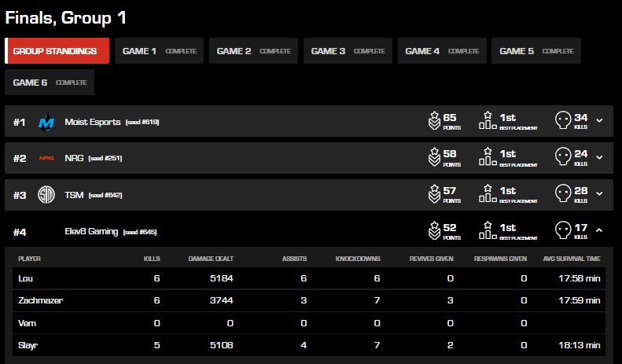Switch to the Game 4 tab
Screen dimensions: 622x364
[x=442, y=51]
